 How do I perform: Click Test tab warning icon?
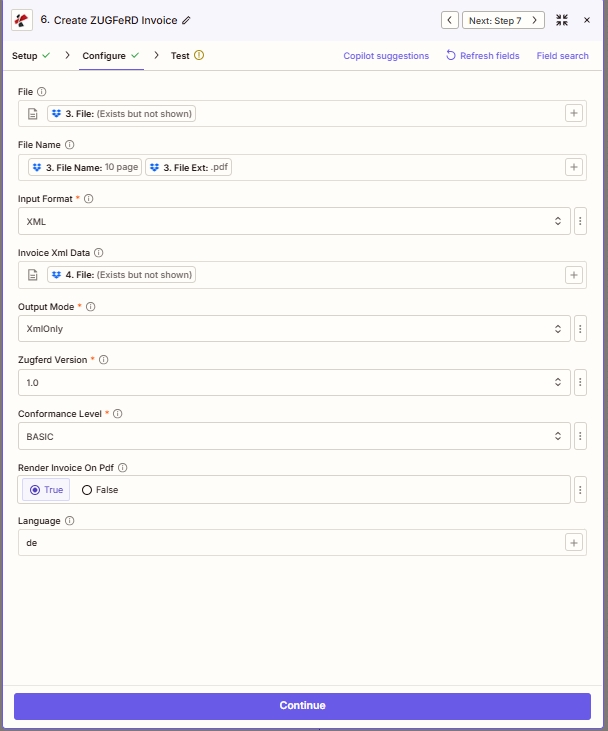pyautogui.click(x=199, y=55)
